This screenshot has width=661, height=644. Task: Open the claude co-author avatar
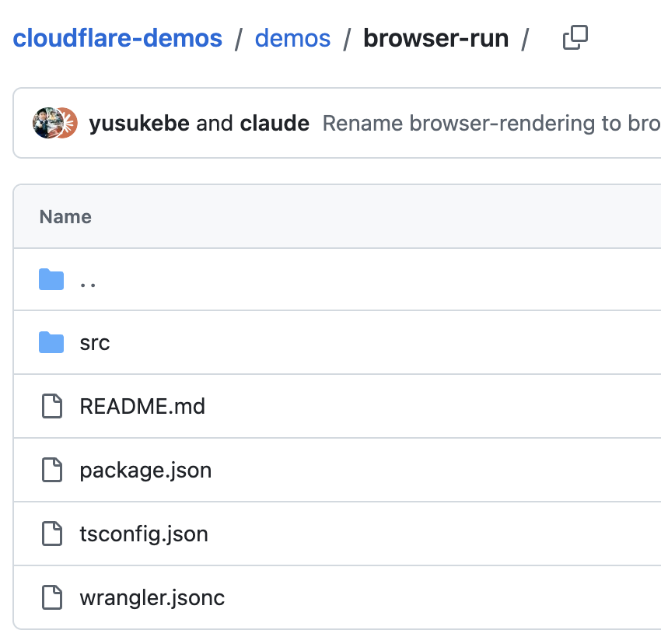69,123
